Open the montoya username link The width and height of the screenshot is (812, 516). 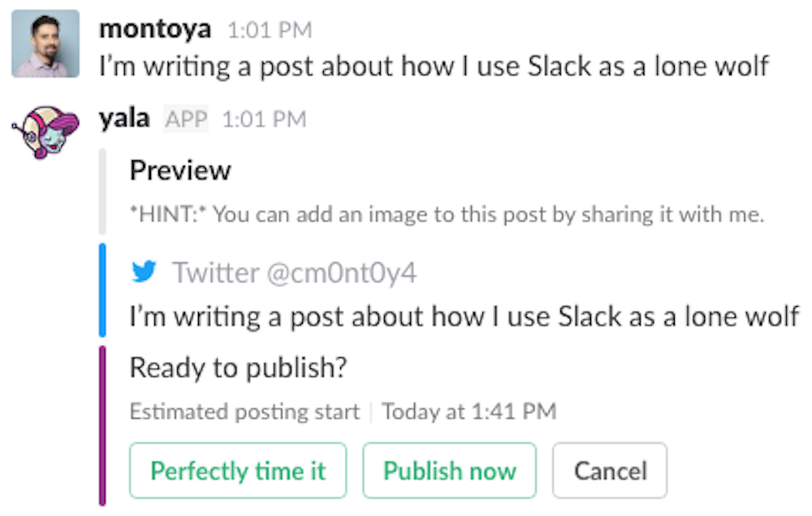click(x=155, y=29)
